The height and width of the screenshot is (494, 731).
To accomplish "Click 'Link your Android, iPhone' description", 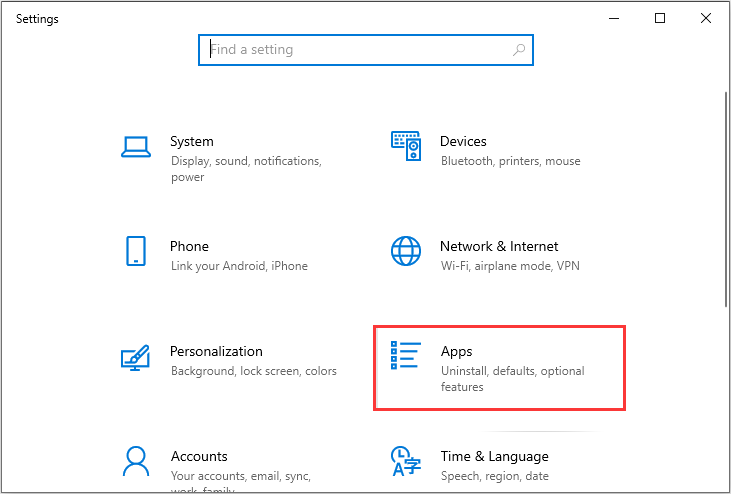I will click(239, 266).
